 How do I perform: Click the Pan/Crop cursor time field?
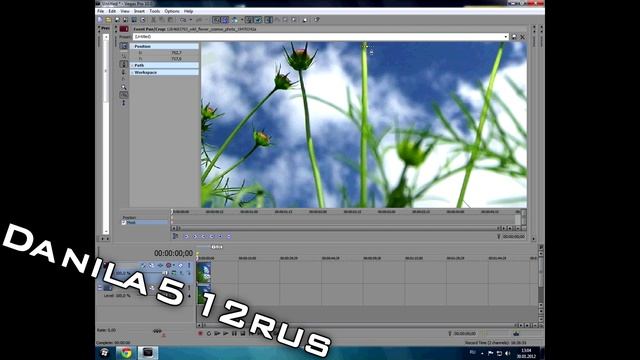(x=513, y=236)
